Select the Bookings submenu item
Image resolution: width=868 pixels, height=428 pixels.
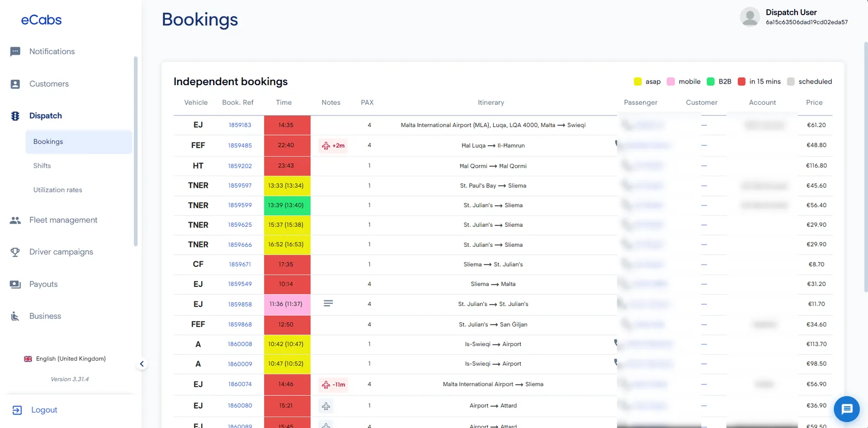pos(79,142)
